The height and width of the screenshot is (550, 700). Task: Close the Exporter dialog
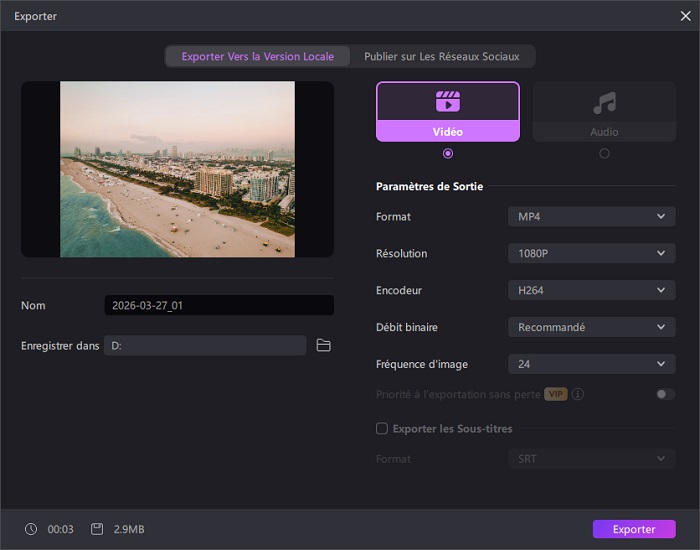pos(684,16)
